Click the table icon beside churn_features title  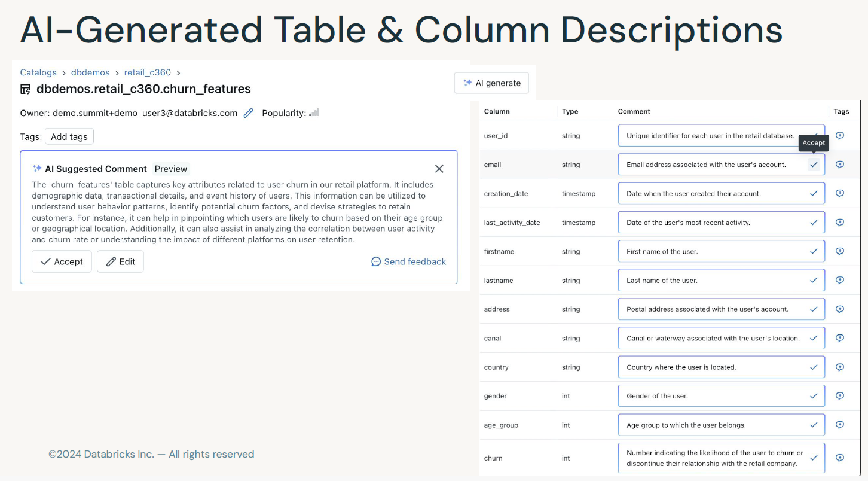click(x=26, y=90)
